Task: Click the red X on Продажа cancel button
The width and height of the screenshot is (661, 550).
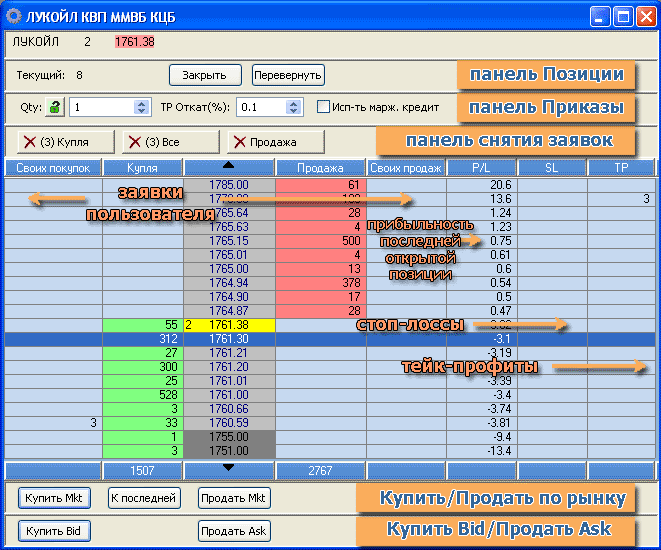Action: (x=239, y=142)
